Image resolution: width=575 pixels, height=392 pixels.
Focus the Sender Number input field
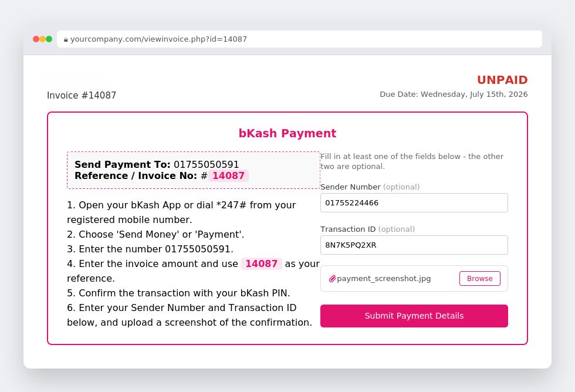coord(414,203)
